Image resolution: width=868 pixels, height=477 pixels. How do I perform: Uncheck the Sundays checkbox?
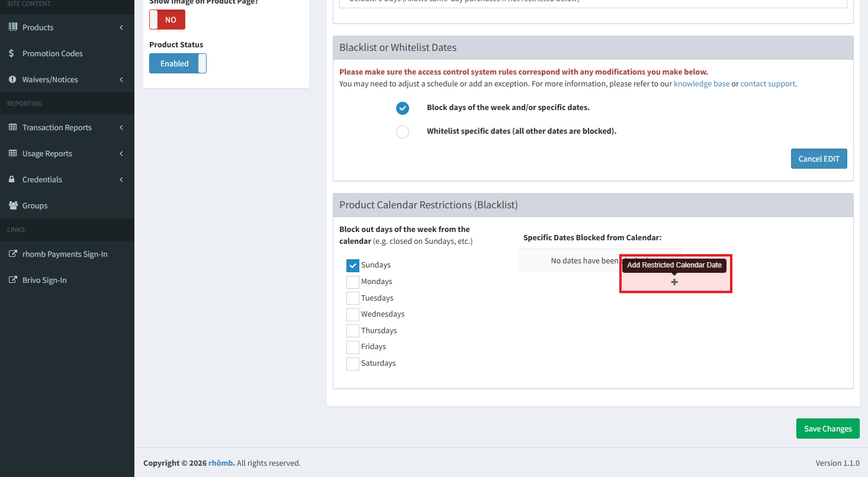click(x=353, y=266)
